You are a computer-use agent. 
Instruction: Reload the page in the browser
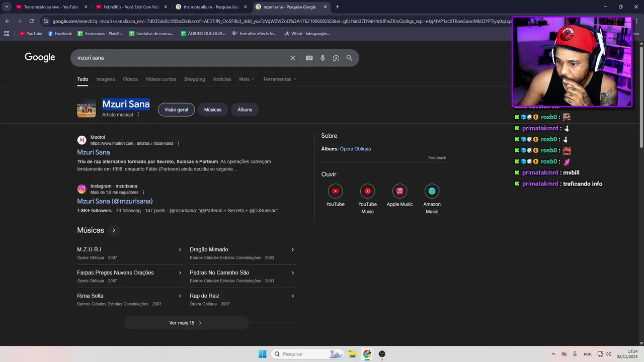pyautogui.click(x=31, y=21)
